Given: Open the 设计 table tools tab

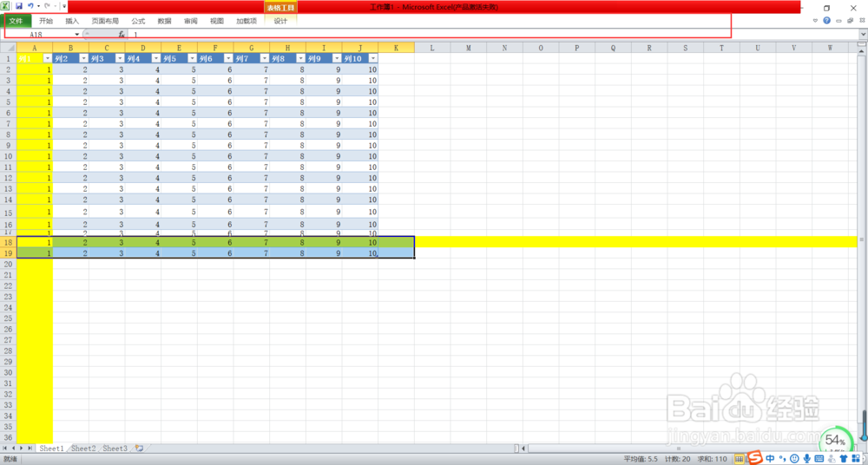Looking at the screenshot, I should coord(280,21).
